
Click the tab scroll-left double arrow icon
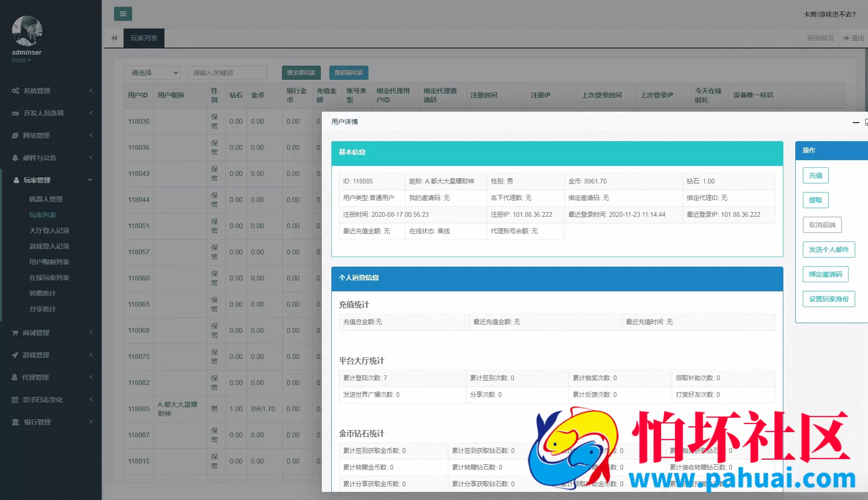114,38
